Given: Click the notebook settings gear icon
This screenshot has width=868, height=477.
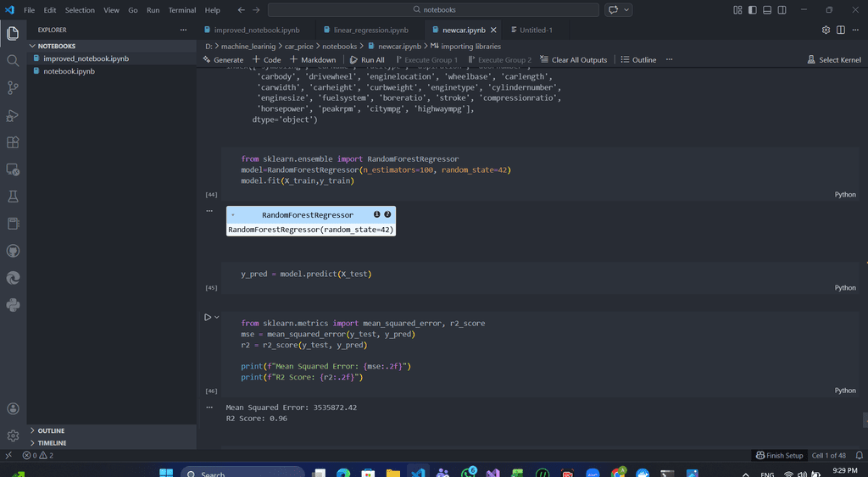Looking at the screenshot, I should tap(826, 30).
